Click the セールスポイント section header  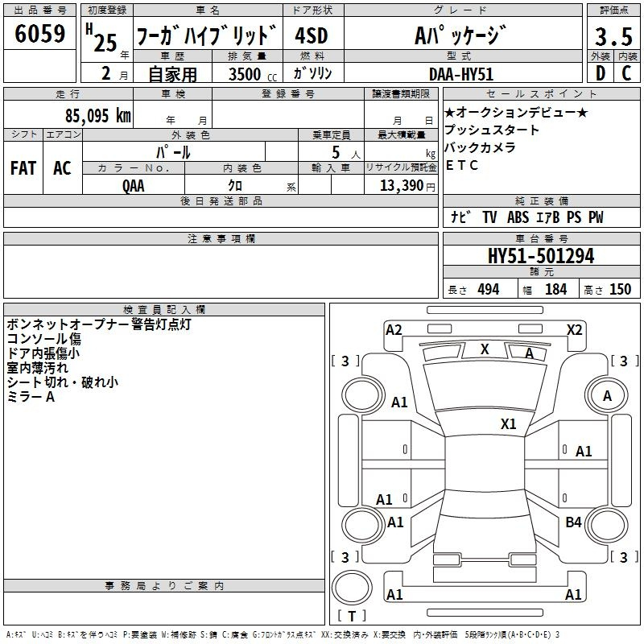[541, 93]
